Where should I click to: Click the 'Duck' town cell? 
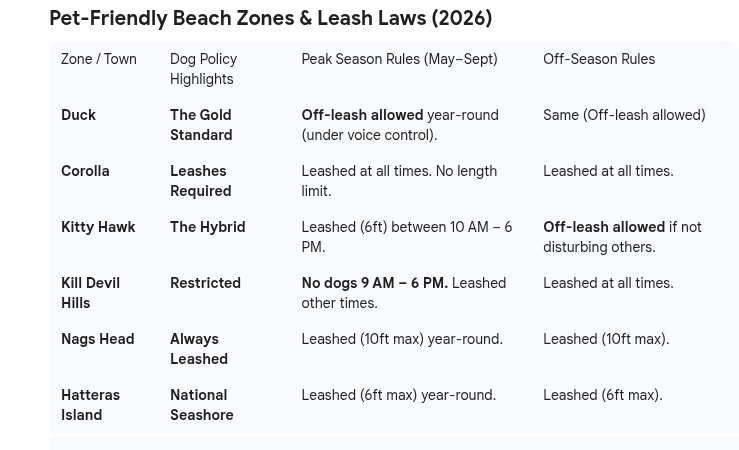click(78, 115)
